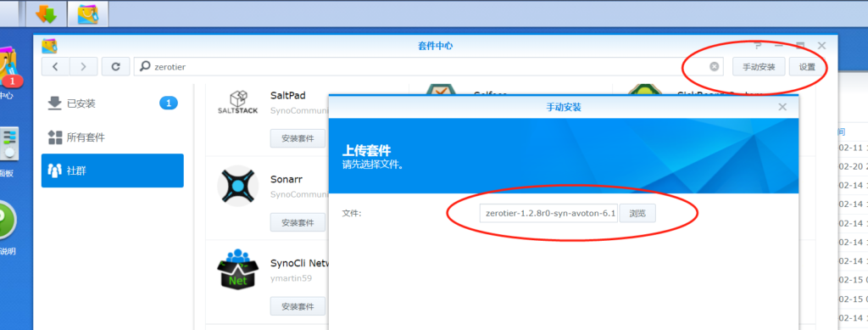Open the Download Station taskbar icon

pyautogui.click(x=47, y=14)
